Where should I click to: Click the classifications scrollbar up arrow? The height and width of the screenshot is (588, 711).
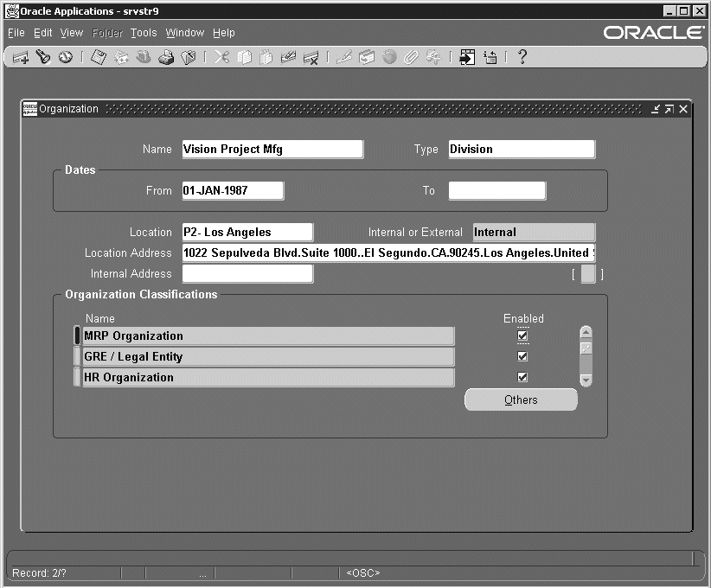coord(586,332)
